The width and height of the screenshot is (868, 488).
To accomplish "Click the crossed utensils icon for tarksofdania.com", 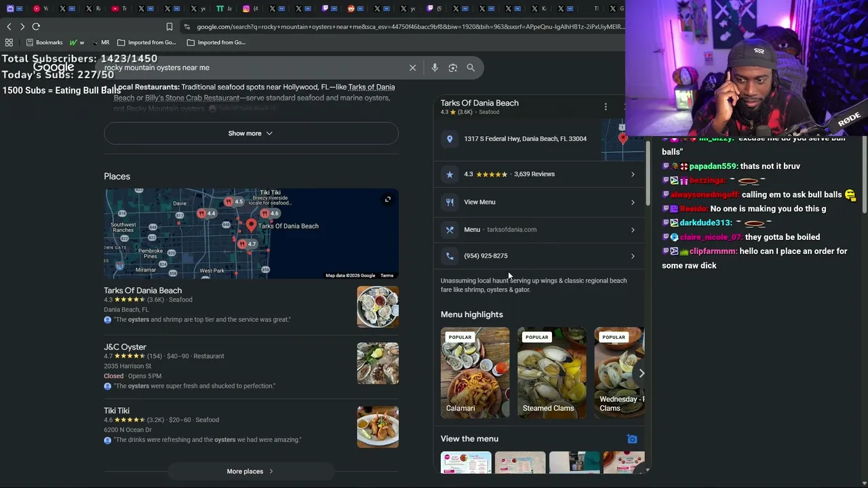I will pyautogui.click(x=450, y=230).
